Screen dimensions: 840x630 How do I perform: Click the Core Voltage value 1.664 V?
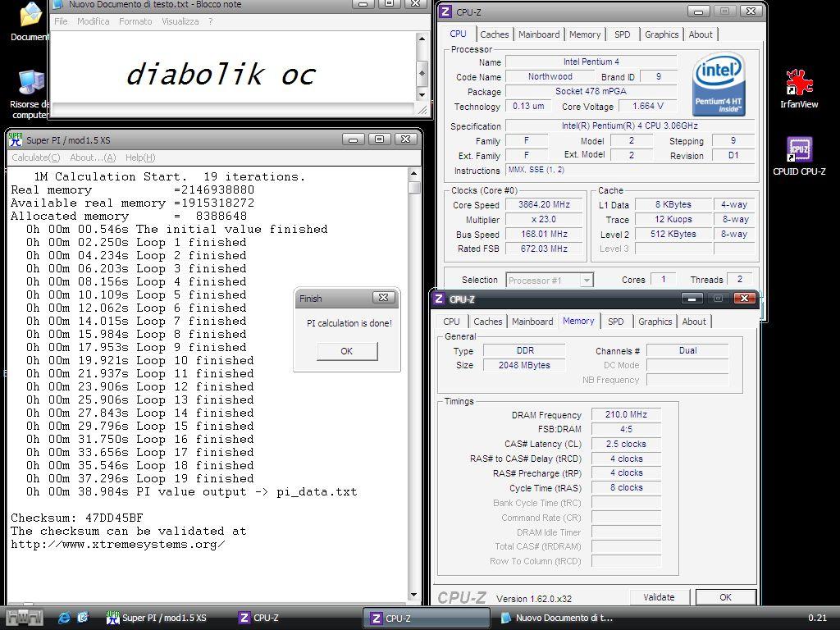[x=648, y=106]
